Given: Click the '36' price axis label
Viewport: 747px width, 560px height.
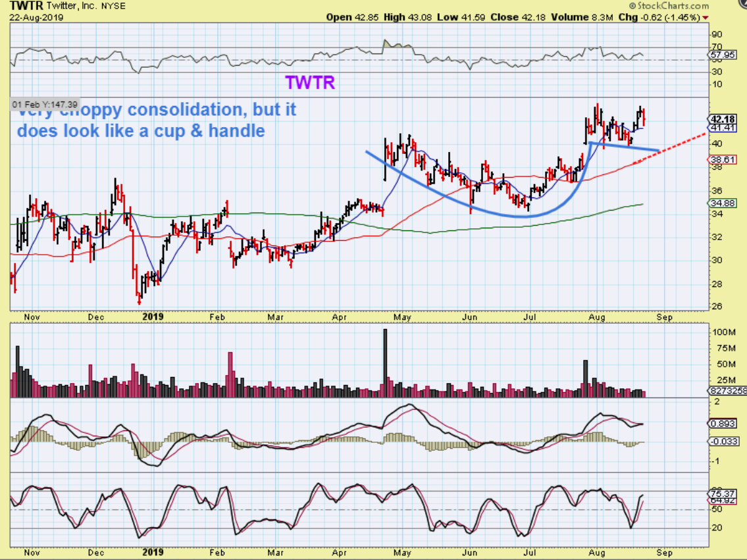Looking at the screenshot, I should point(717,191).
